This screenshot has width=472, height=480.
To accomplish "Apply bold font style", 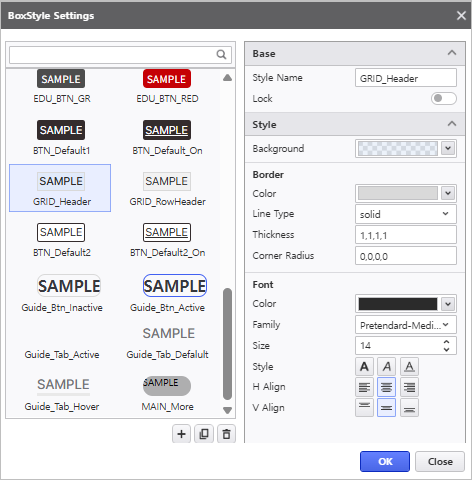I will (x=364, y=367).
